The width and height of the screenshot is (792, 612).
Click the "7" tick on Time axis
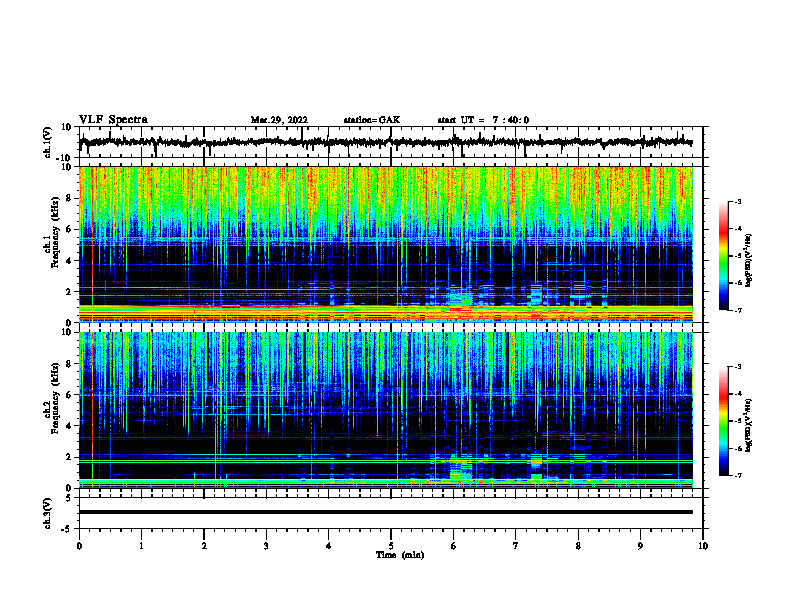tap(516, 546)
